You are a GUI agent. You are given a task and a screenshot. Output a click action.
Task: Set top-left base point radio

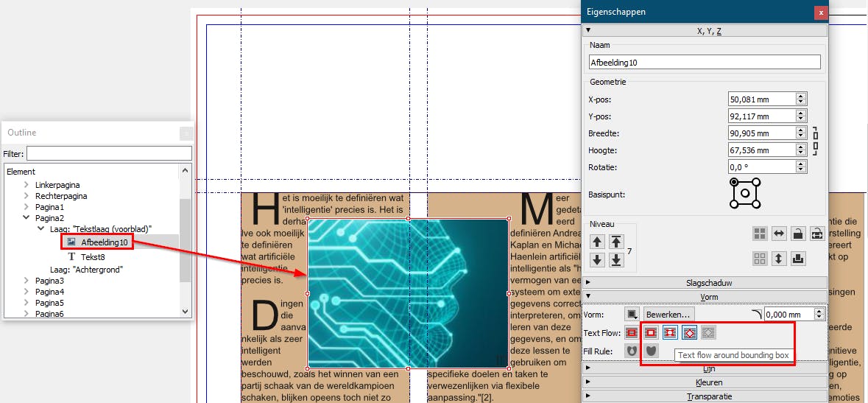click(734, 182)
